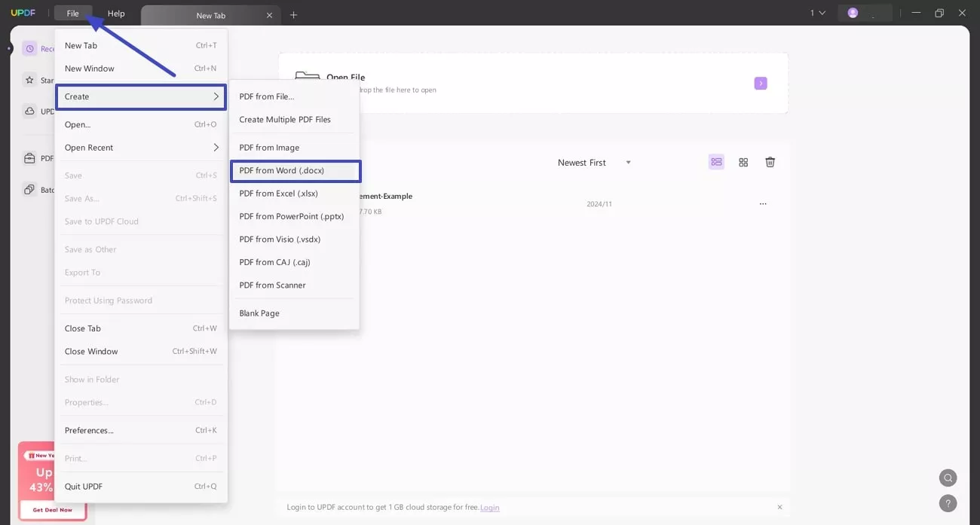The width and height of the screenshot is (980, 525).
Task: Select PDF from Image
Action: point(294,148)
